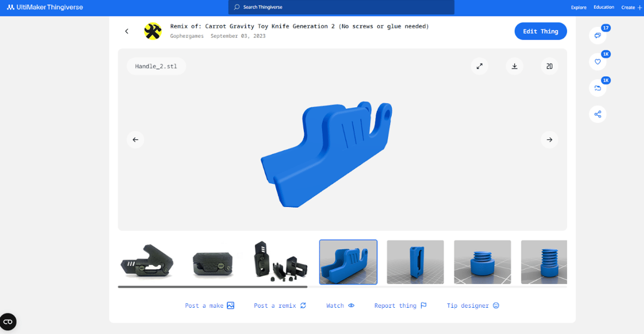Open the Gophergames author link
Viewport: 644px width, 334px height.
pyautogui.click(x=187, y=36)
